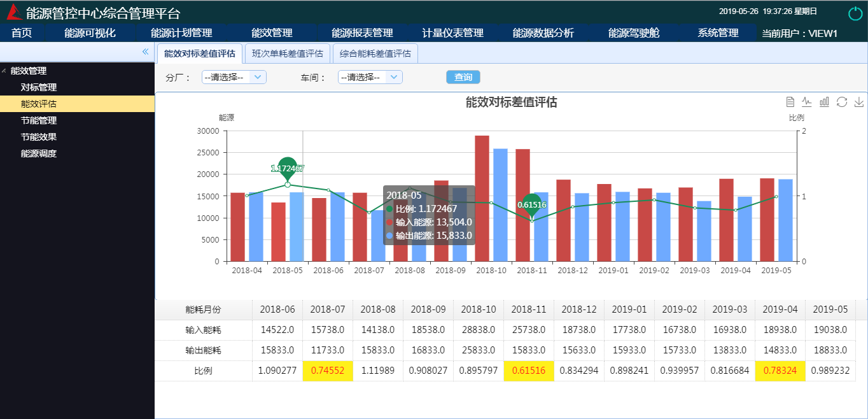Screen dimensions: 868x419
Task: Switch to 综合能耗差值评估 tab
Action: click(375, 53)
